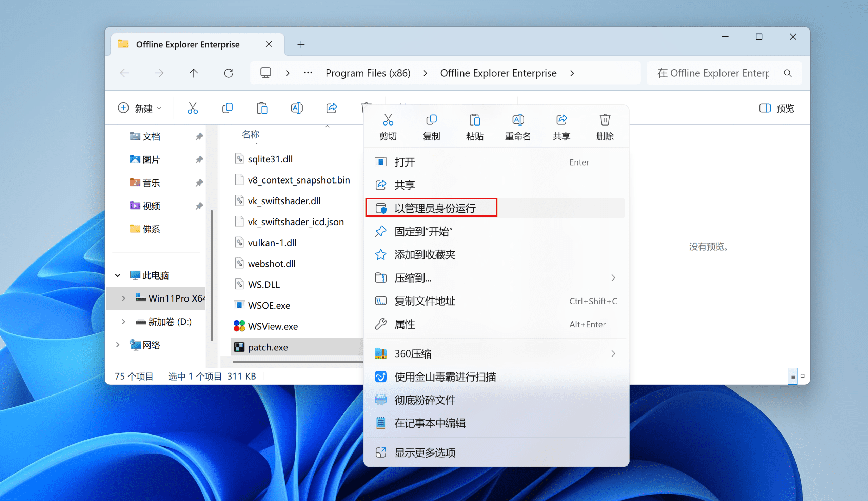Click the Up arrow navigation icon

tap(194, 73)
